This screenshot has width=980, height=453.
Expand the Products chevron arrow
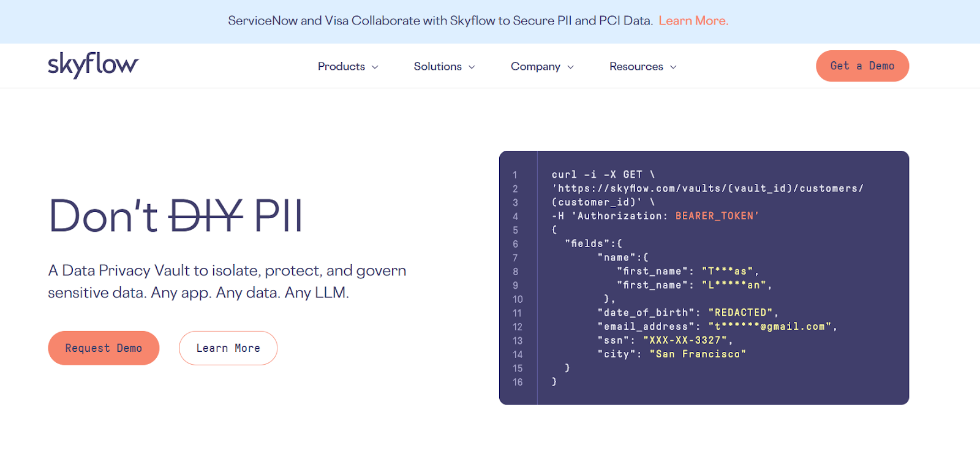tap(375, 67)
